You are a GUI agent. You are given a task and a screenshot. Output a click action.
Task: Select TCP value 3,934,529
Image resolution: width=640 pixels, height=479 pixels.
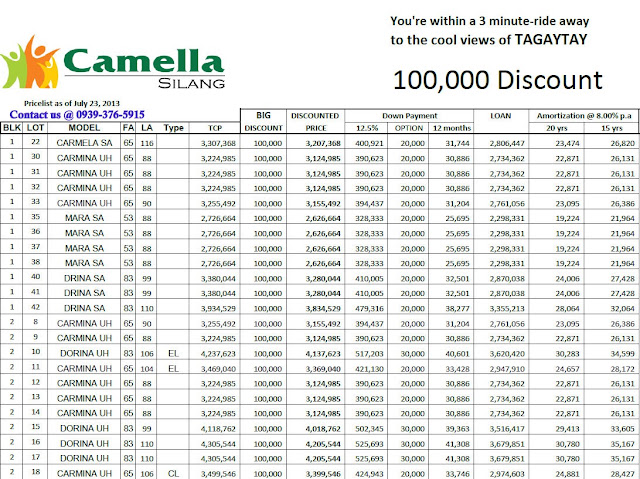218,308
